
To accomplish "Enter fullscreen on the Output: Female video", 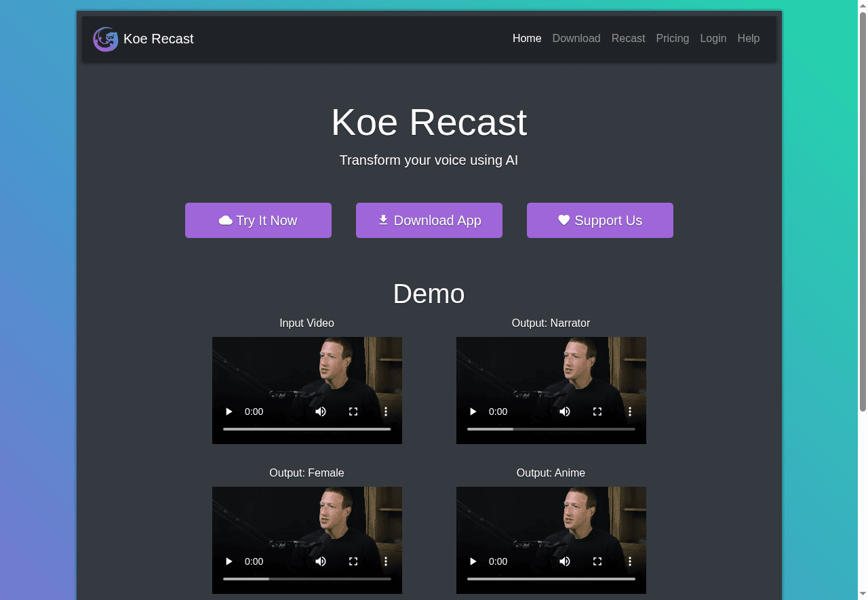I will [x=353, y=561].
